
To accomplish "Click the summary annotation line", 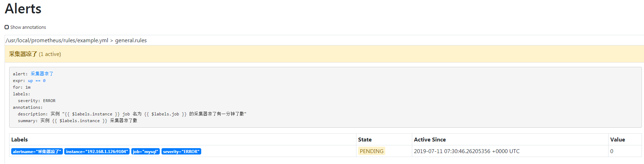I will pyautogui.click(x=78, y=121).
